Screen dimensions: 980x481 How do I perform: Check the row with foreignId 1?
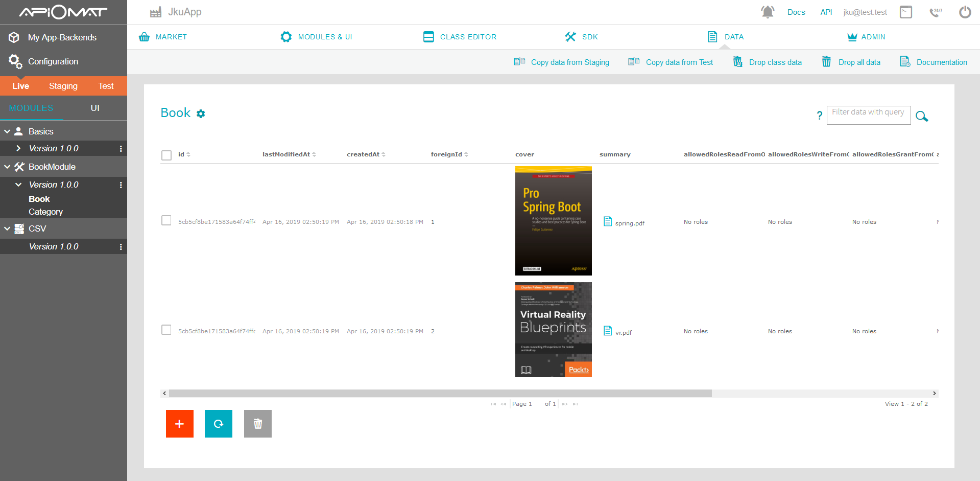point(166,220)
